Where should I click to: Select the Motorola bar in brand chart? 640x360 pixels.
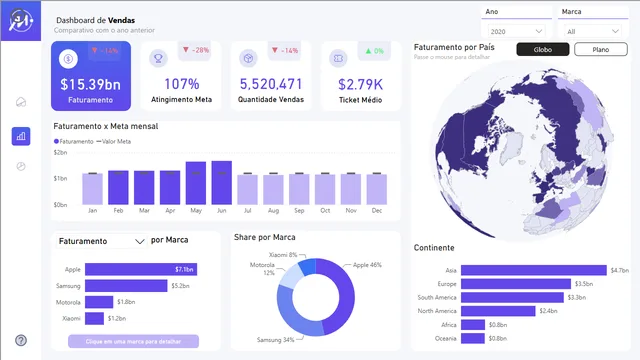99,302
